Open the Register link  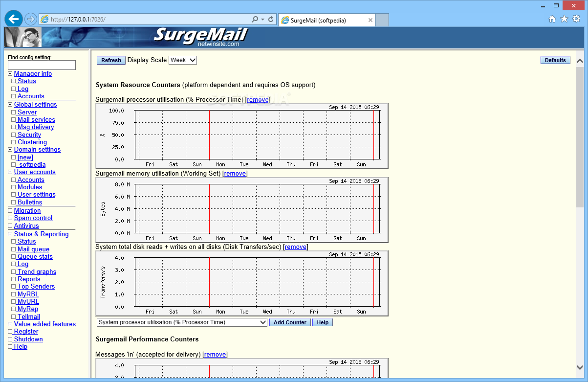[26, 332]
